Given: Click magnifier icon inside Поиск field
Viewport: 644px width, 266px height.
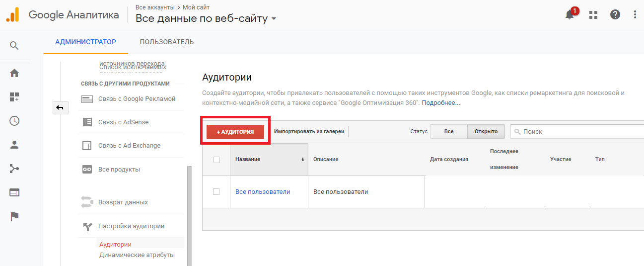Looking at the screenshot, I should [x=517, y=132].
